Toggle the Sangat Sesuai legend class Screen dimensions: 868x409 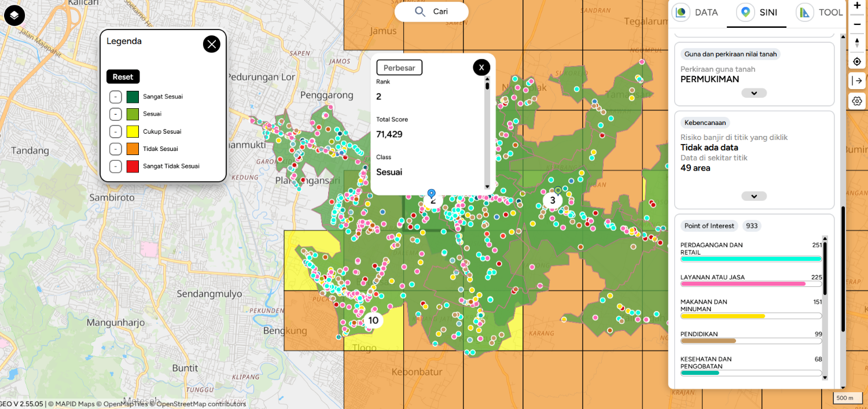(x=115, y=97)
